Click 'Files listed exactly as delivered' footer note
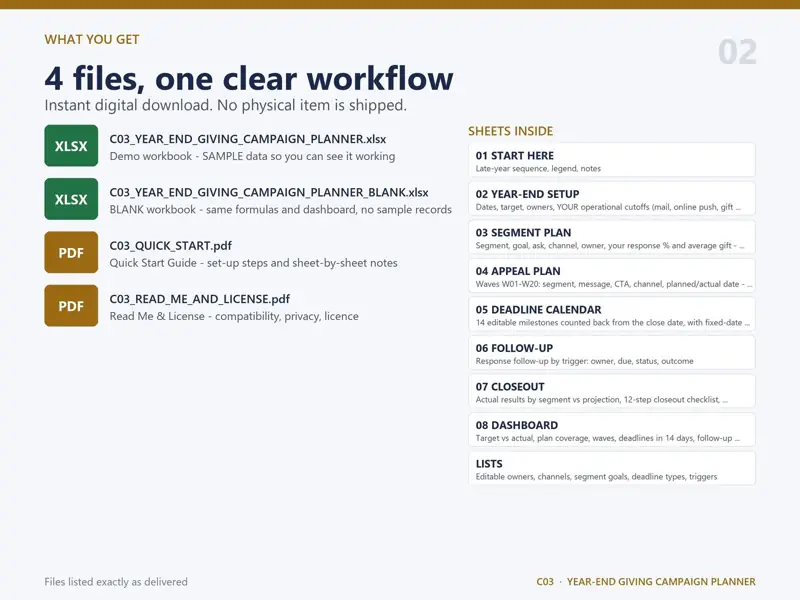800x600 pixels. pos(116,582)
